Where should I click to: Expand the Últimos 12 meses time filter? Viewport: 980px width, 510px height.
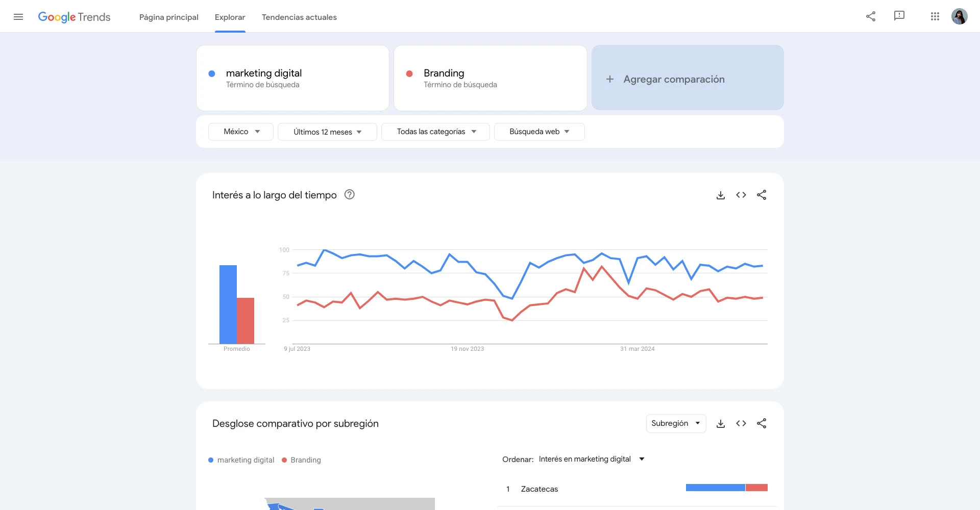point(327,132)
